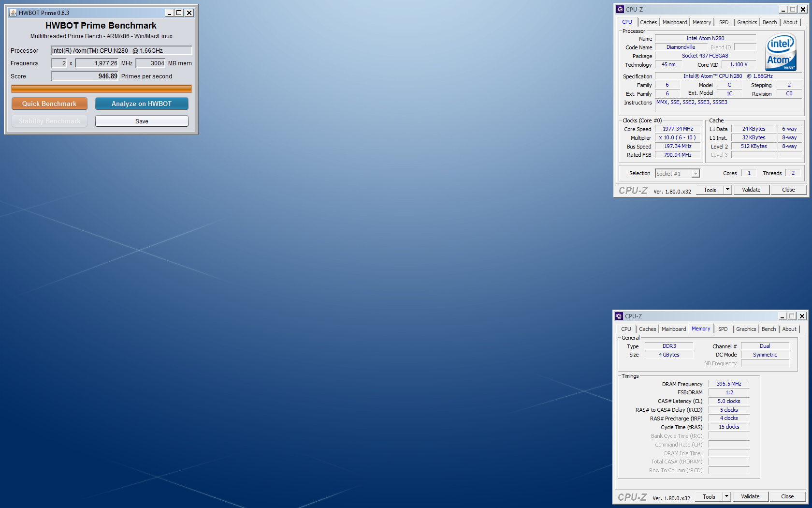The image size is (812, 508).
Task: Click Analyze on HWBOT button
Action: (x=142, y=104)
